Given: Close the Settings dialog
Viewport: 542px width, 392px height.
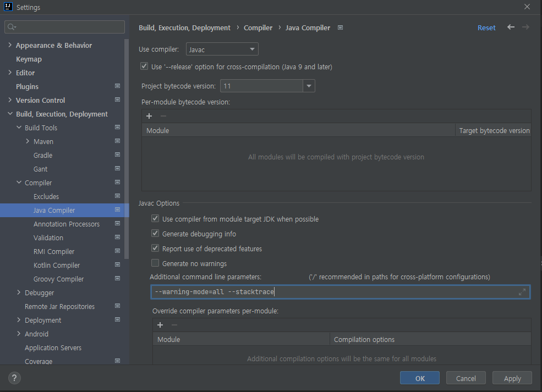Looking at the screenshot, I should 527,7.
